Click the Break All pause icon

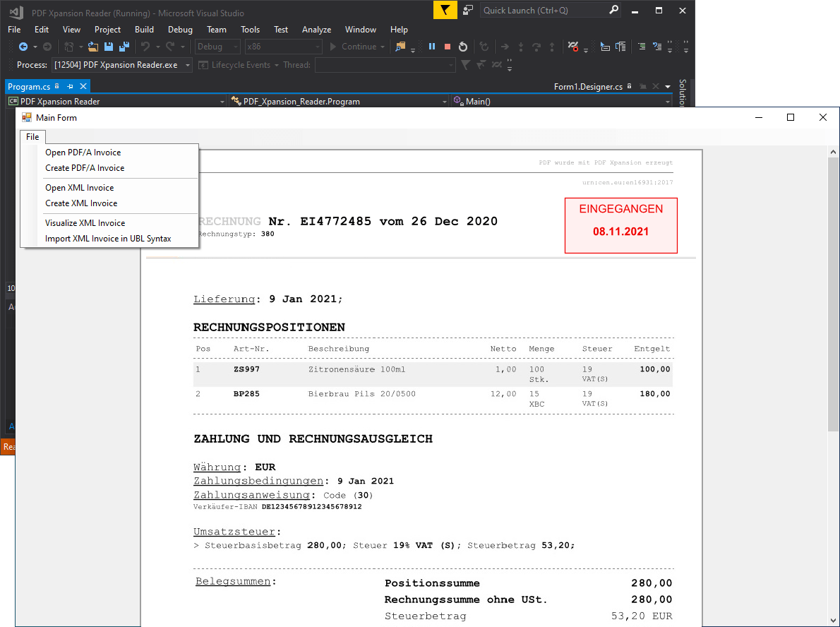click(432, 47)
